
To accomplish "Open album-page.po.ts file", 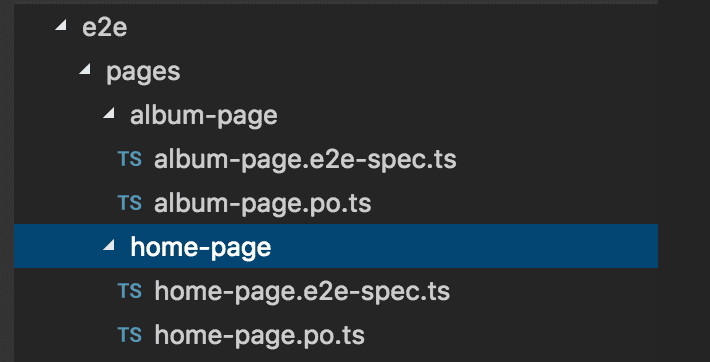I will pos(263,204).
